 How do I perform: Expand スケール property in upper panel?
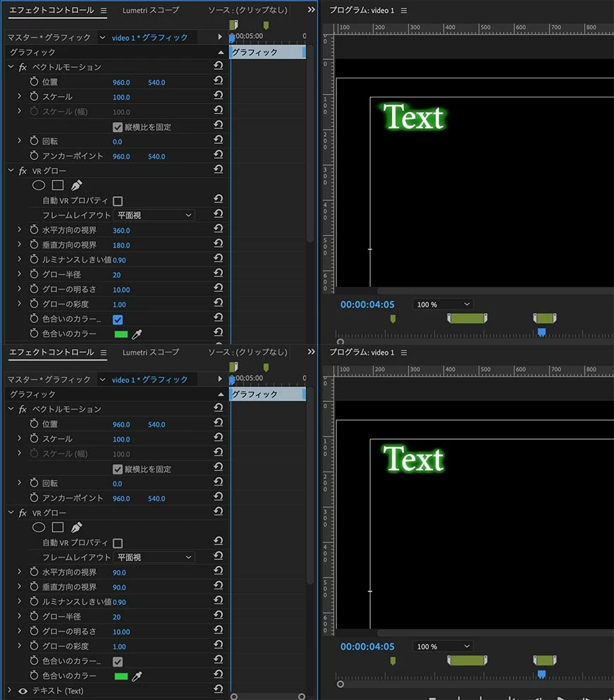(x=19, y=96)
